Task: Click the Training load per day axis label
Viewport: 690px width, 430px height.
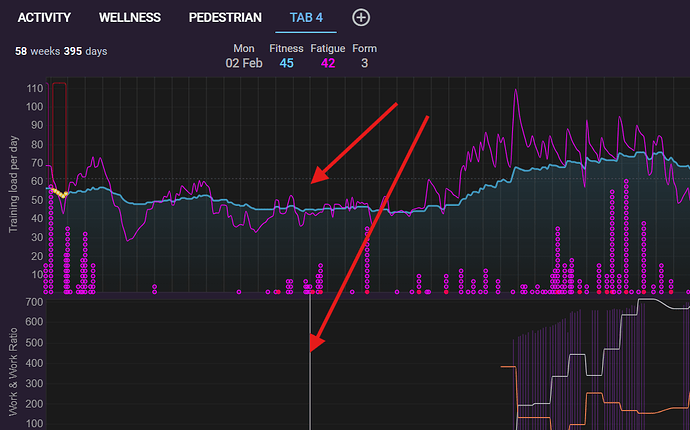Action: coord(14,184)
